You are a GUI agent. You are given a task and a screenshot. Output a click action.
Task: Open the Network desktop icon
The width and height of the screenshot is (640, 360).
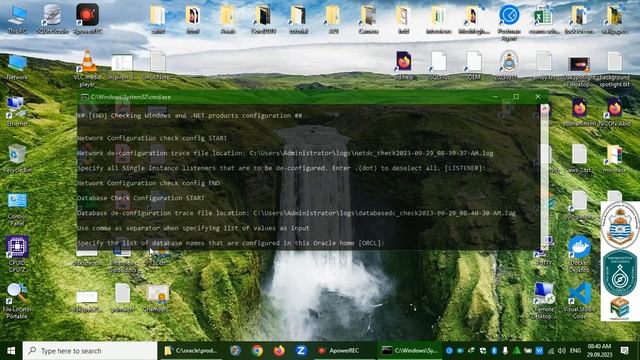pos(17,67)
